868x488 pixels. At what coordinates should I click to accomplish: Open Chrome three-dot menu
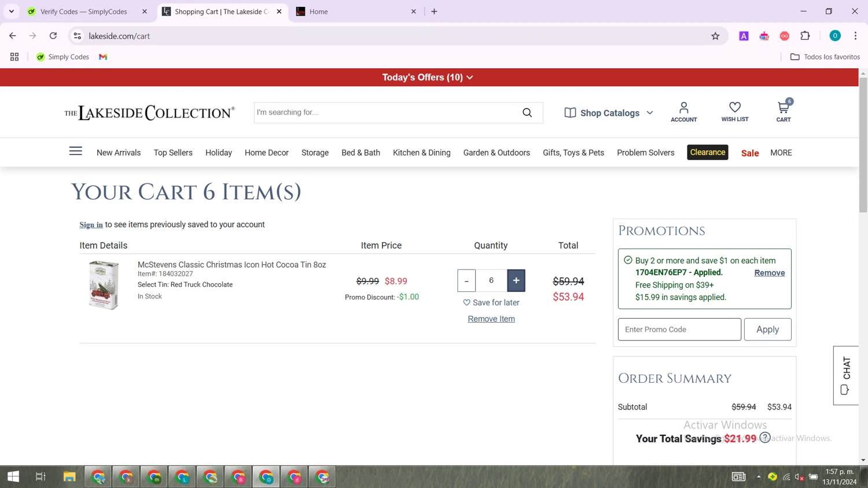point(855,36)
